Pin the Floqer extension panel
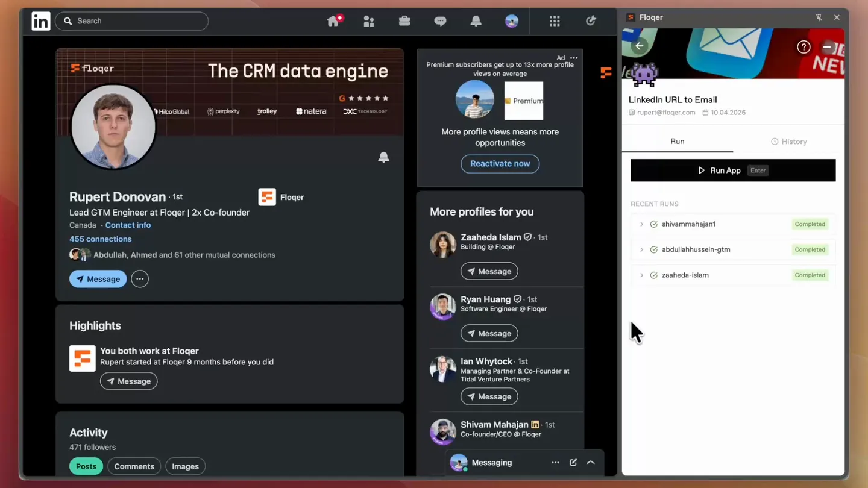This screenshot has width=868, height=488. [819, 17]
